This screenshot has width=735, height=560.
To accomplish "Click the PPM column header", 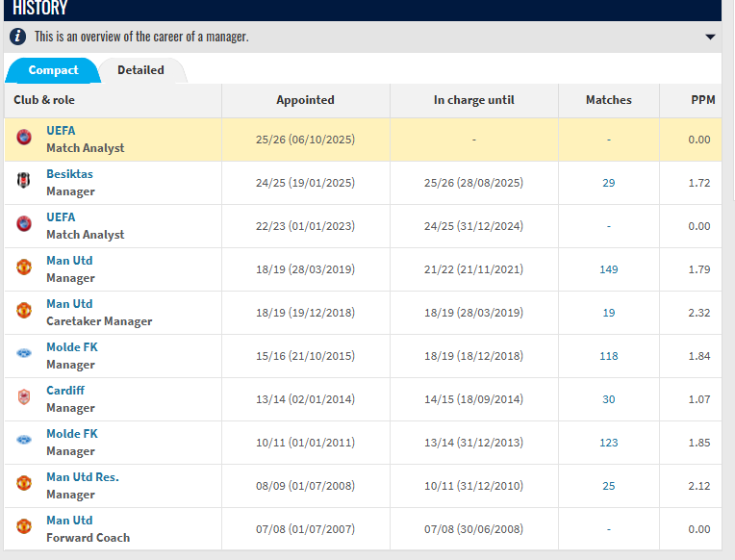I will pyautogui.click(x=702, y=100).
